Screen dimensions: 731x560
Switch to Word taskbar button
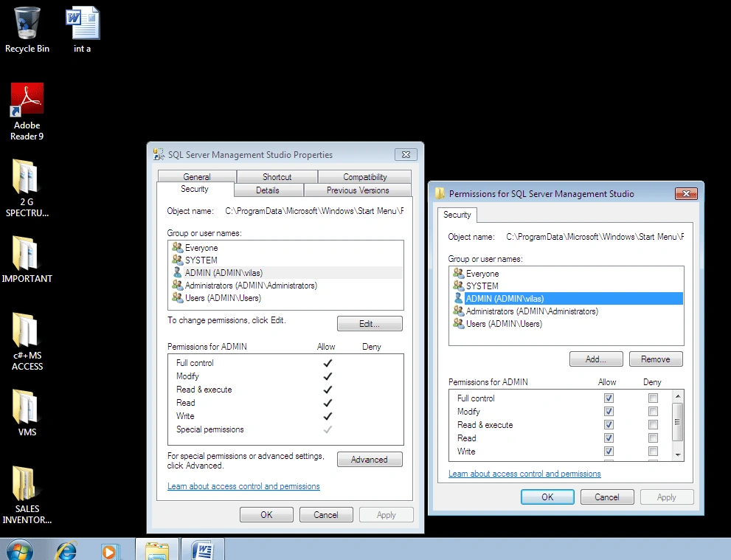click(203, 550)
